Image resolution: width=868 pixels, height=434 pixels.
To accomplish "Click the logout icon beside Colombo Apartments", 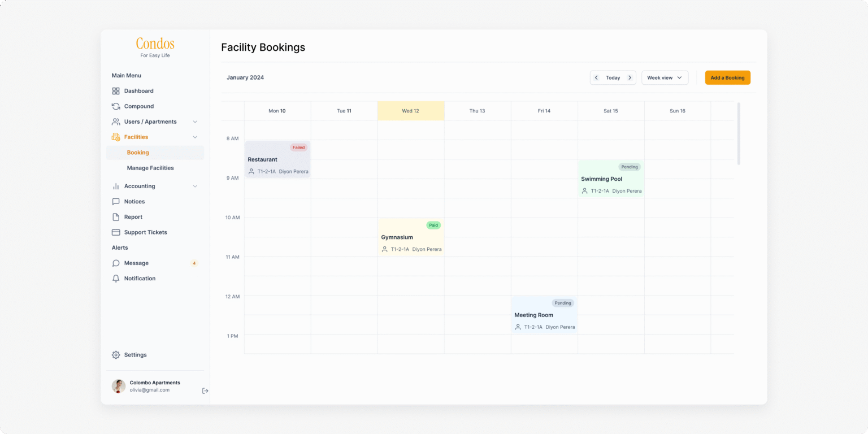I will coord(205,390).
